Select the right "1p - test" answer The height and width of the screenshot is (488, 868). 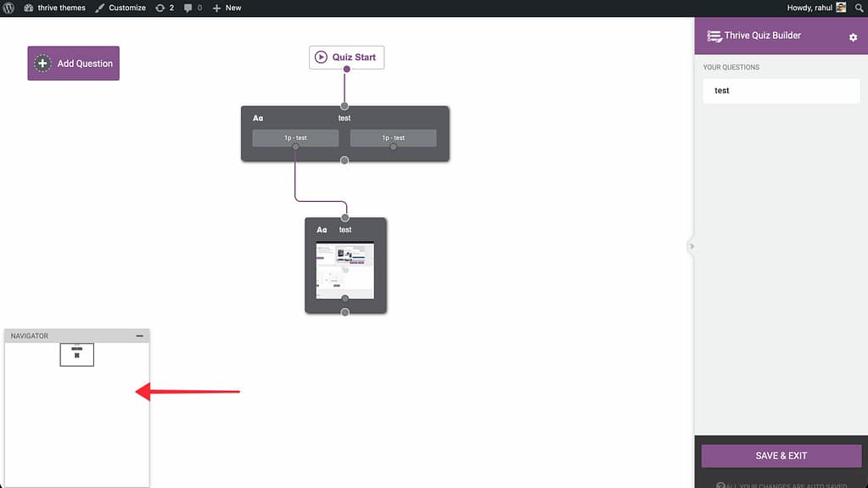click(x=393, y=137)
